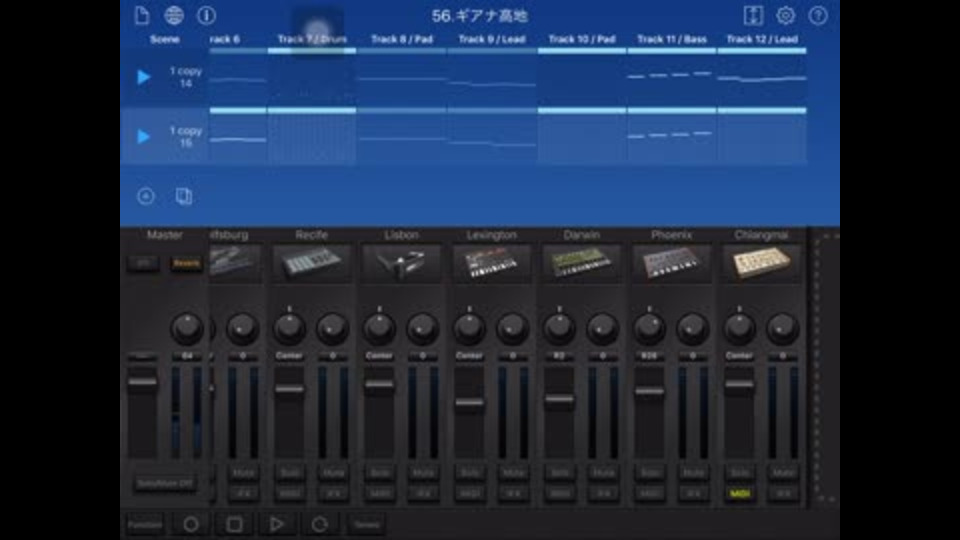This screenshot has height=540, width=960.
Task: Open the Phoenix synth gadget thumbnail
Action: click(x=672, y=263)
